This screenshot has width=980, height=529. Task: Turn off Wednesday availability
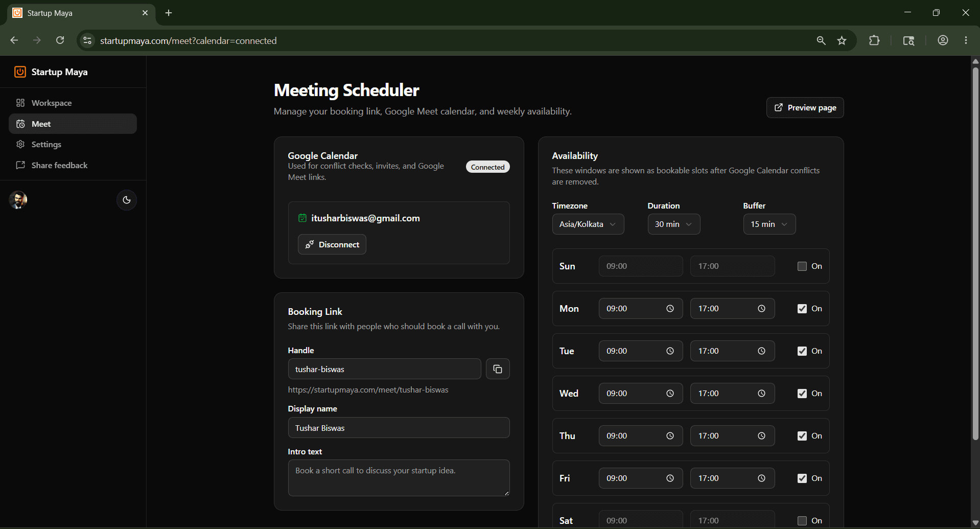(802, 394)
